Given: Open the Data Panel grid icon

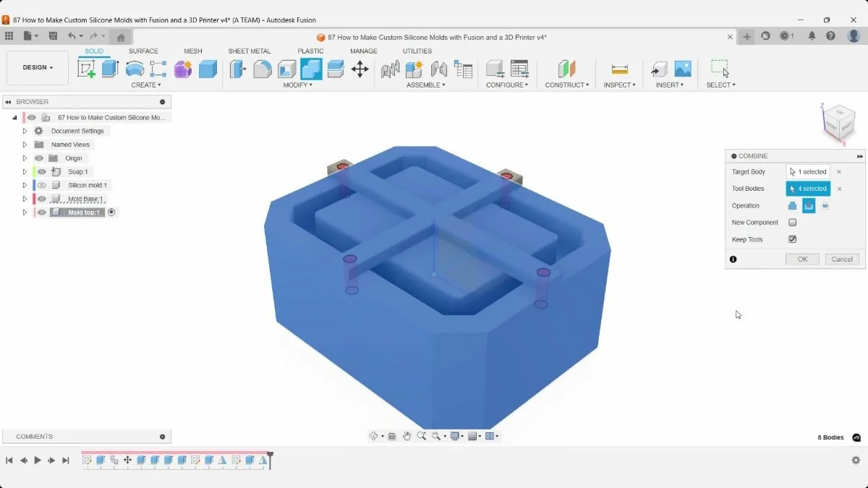Looking at the screenshot, I should coord(9,35).
